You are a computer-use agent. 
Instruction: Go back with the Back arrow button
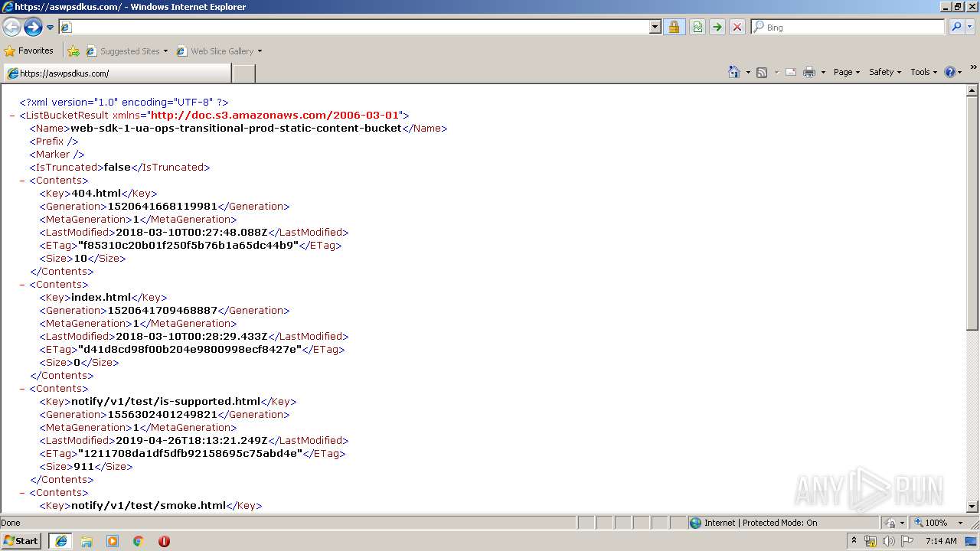pos(12,28)
